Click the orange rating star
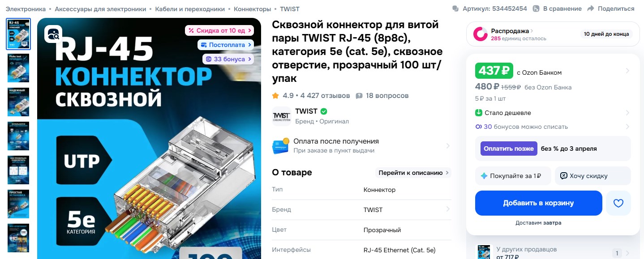 pyautogui.click(x=275, y=96)
